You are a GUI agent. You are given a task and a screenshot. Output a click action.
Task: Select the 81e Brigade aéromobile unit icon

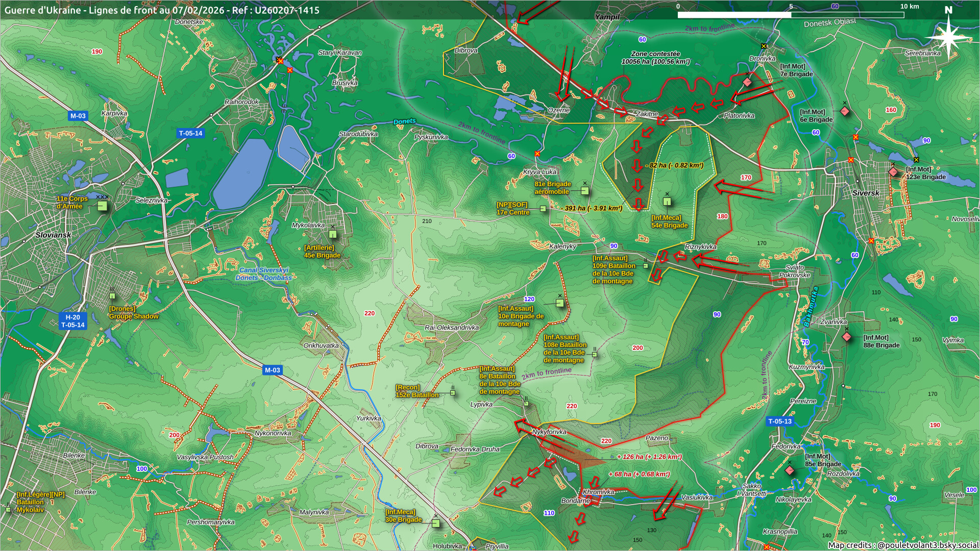585,191
